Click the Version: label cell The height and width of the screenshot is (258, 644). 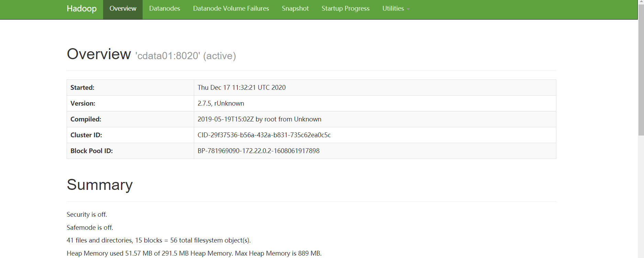[130, 104]
